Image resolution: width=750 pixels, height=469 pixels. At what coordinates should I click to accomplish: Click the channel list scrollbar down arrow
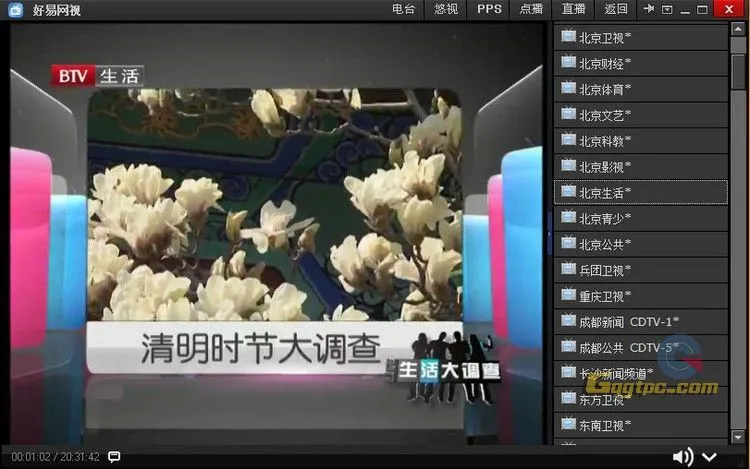[738, 436]
